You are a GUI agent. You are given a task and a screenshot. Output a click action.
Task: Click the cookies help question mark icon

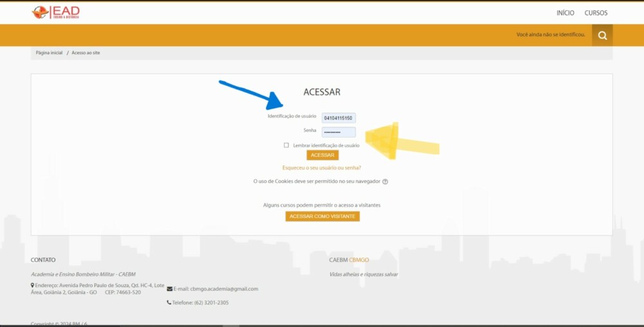pos(385,182)
